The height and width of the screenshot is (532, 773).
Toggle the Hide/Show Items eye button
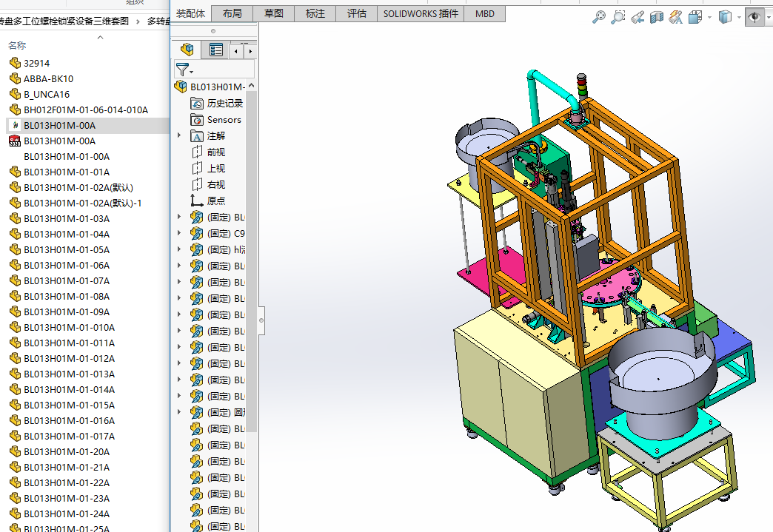coord(754,16)
